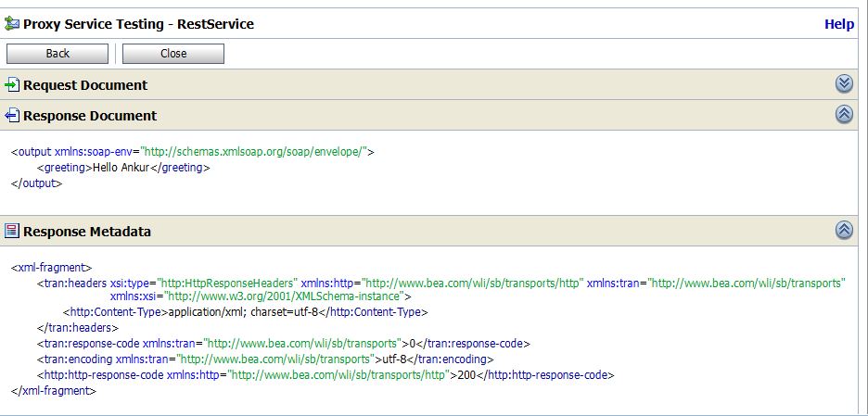Viewport: 868px width, 416px height.
Task: Click the Response Metadata heading text
Action: (x=87, y=232)
